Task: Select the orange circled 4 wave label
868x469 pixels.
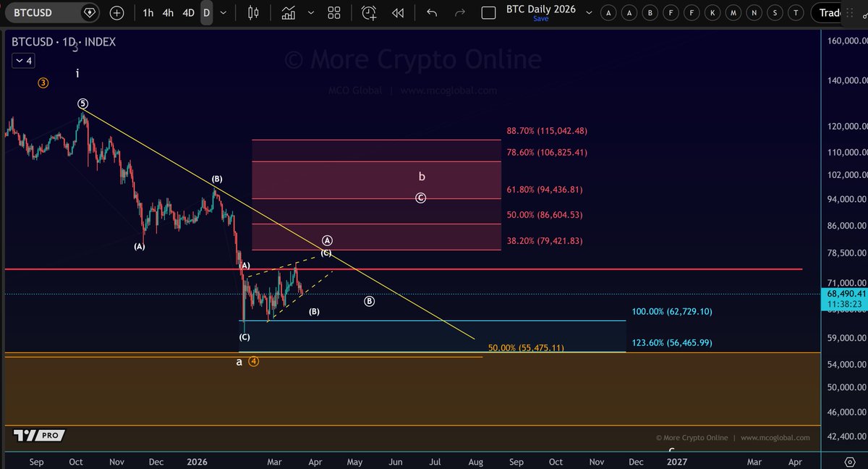Action: coord(254,361)
